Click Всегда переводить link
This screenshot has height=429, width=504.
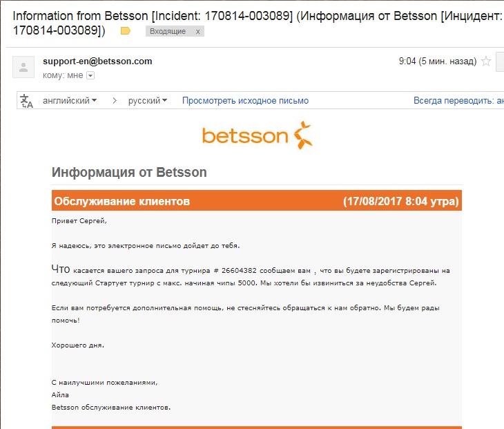tap(458, 101)
